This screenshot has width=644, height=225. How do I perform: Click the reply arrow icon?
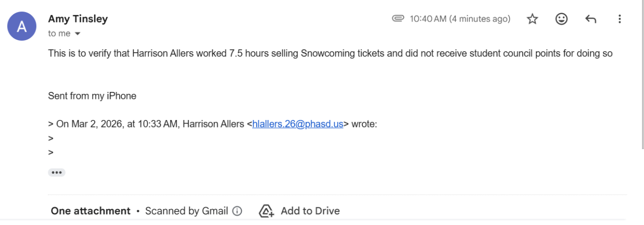pyautogui.click(x=591, y=19)
